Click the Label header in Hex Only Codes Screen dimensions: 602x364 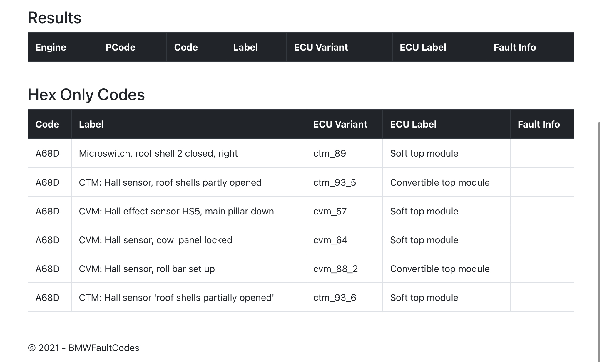tap(91, 124)
